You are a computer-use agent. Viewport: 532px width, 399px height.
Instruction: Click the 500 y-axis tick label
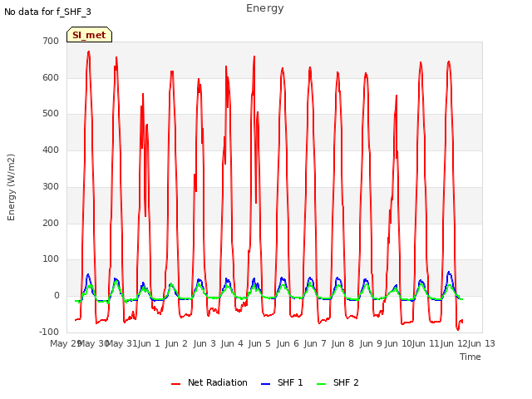click(51, 114)
